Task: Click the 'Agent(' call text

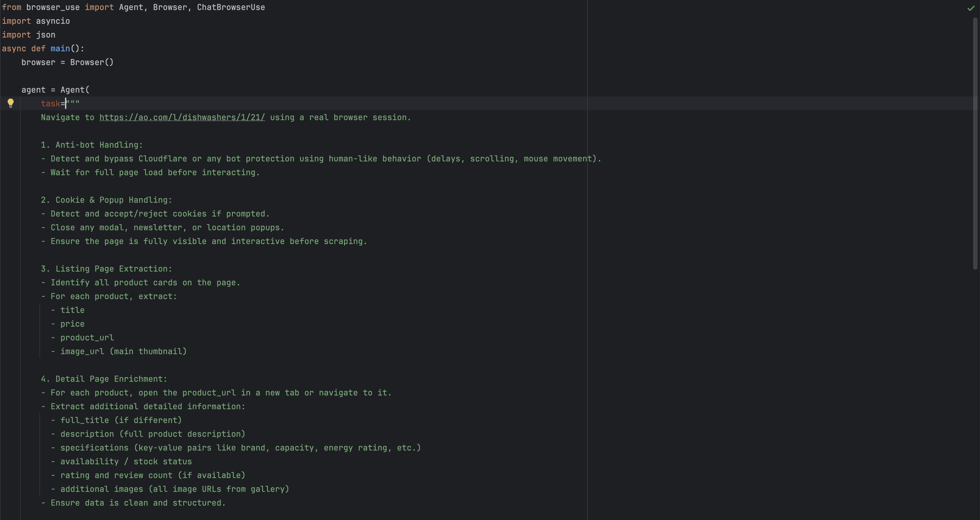Action: (x=74, y=90)
